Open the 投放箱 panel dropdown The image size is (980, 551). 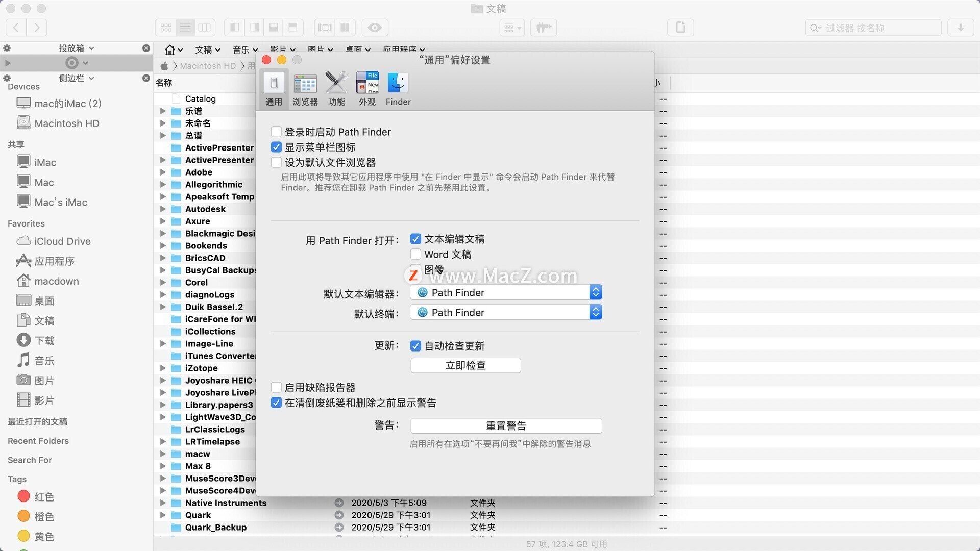click(77, 48)
